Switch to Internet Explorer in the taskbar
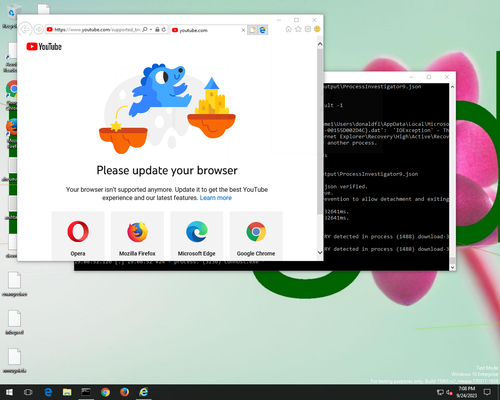Viewport: 500px width, 400px height. [144, 392]
